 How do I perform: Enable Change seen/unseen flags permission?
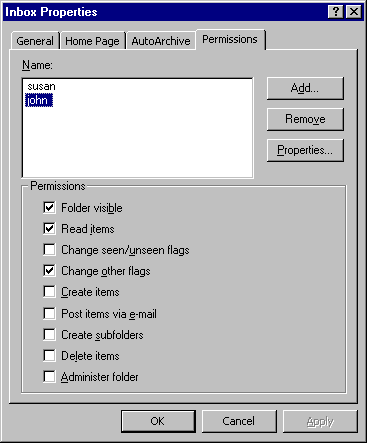click(49, 250)
